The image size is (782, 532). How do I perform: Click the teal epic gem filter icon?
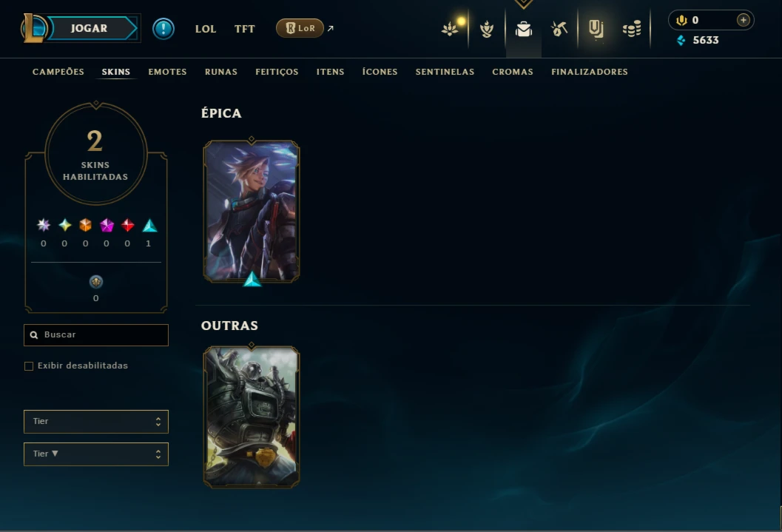(x=149, y=226)
